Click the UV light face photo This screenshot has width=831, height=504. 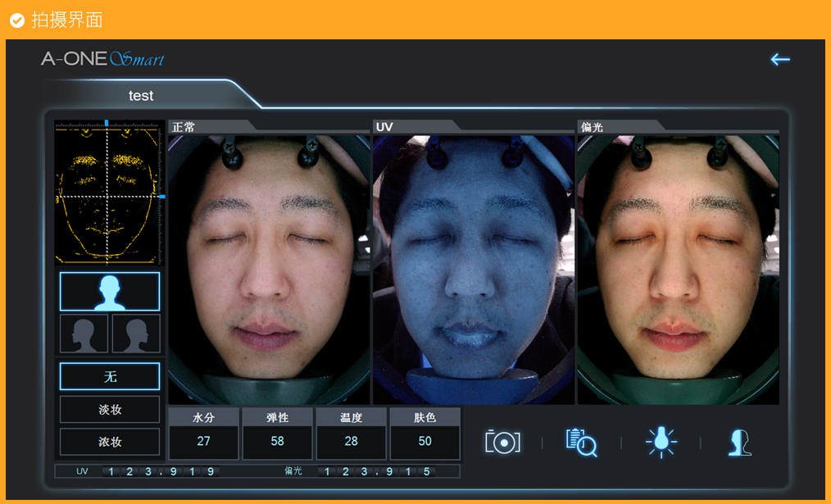pyautogui.click(x=473, y=270)
